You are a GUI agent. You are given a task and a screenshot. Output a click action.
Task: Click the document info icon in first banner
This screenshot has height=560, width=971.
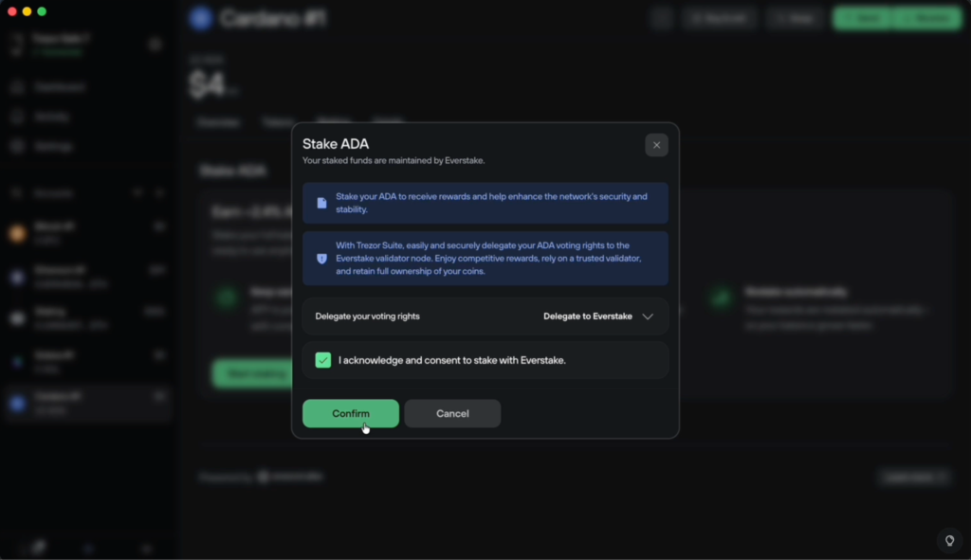(321, 203)
